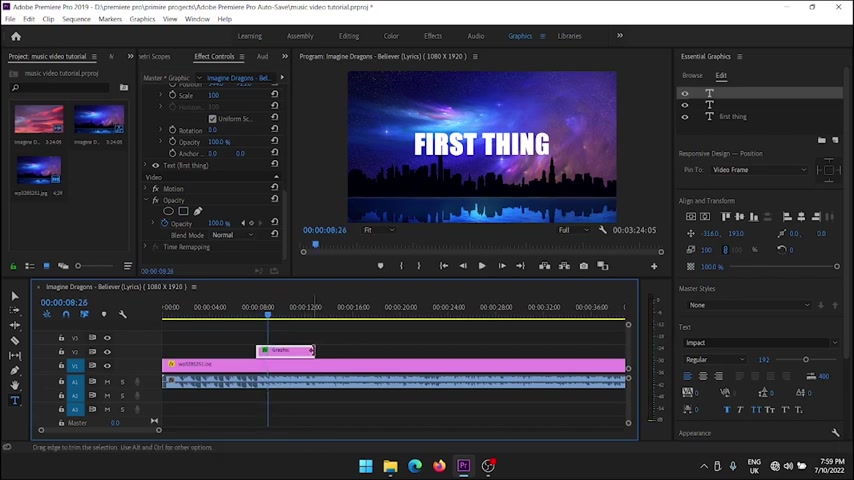The image size is (854, 480).
Task: Open timeline display settings wrench
Action: [123, 314]
